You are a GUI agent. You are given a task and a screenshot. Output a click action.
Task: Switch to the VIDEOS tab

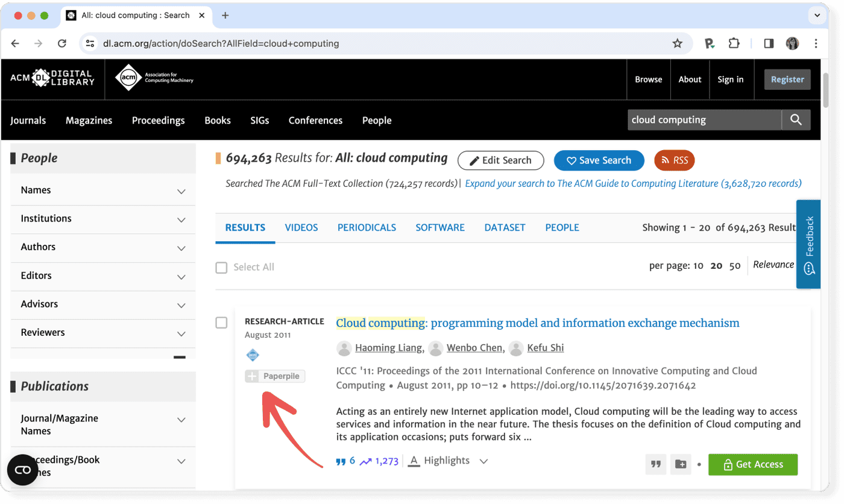pyautogui.click(x=301, y=227)
